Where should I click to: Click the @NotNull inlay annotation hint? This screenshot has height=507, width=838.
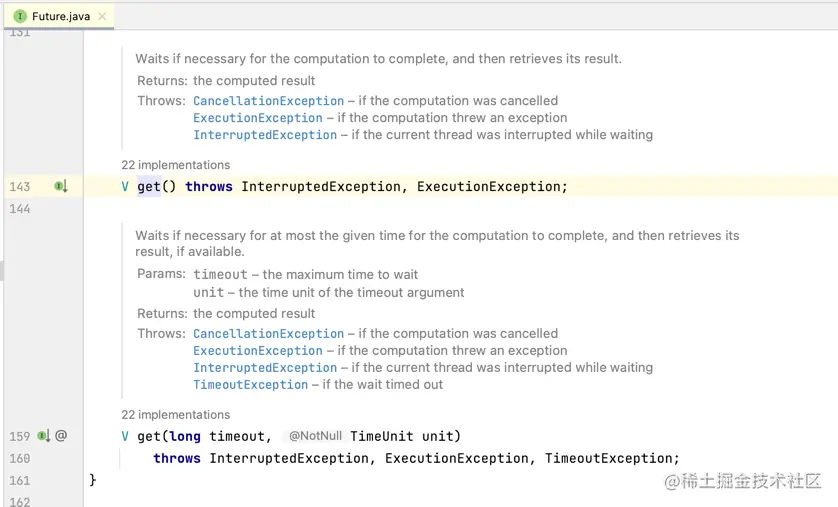point(315,436)
